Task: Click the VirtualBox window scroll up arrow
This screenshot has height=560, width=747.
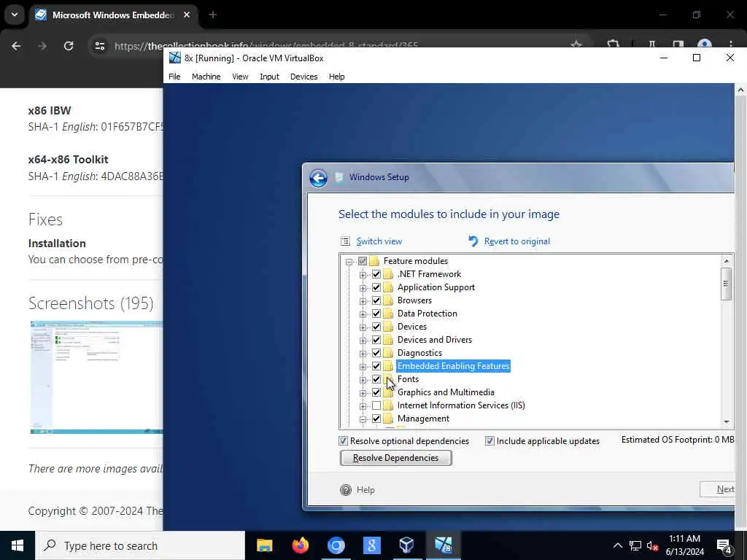Action: point(741,90)
